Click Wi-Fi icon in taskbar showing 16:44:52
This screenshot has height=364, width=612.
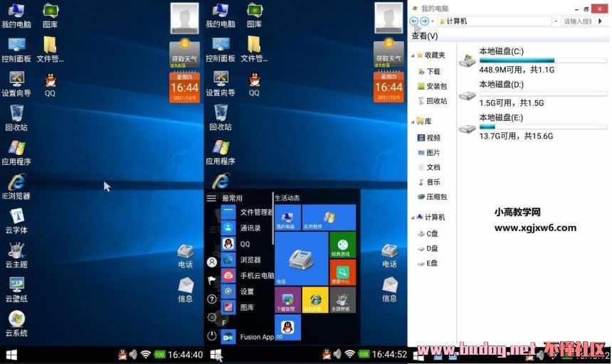click(349, 354)
